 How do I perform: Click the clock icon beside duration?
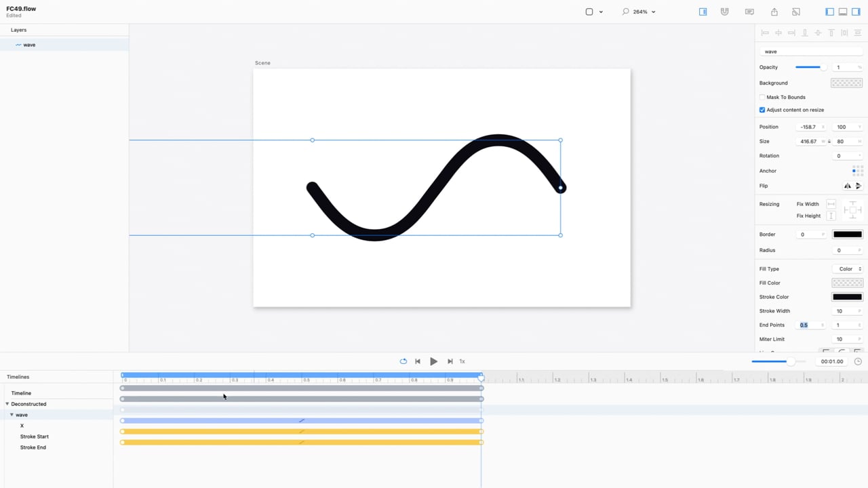858,361
